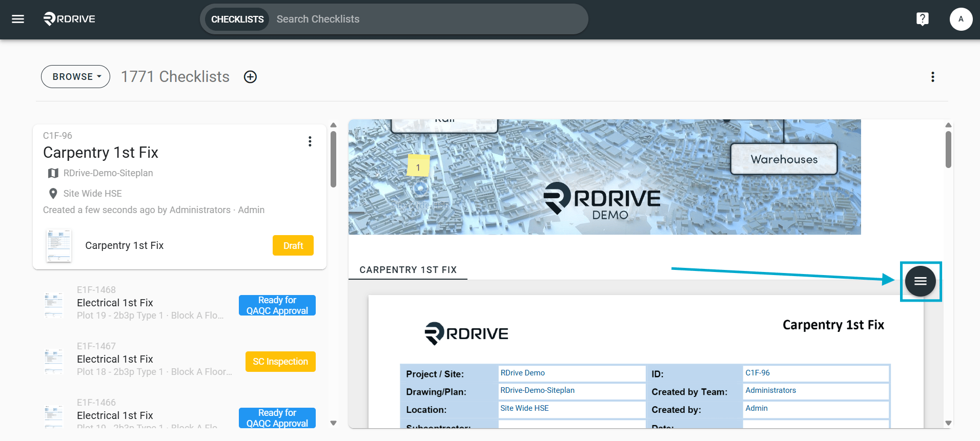Click the Location Site Wide HSE field
This screenshot has height=441, width=980.
pos(572,409)
